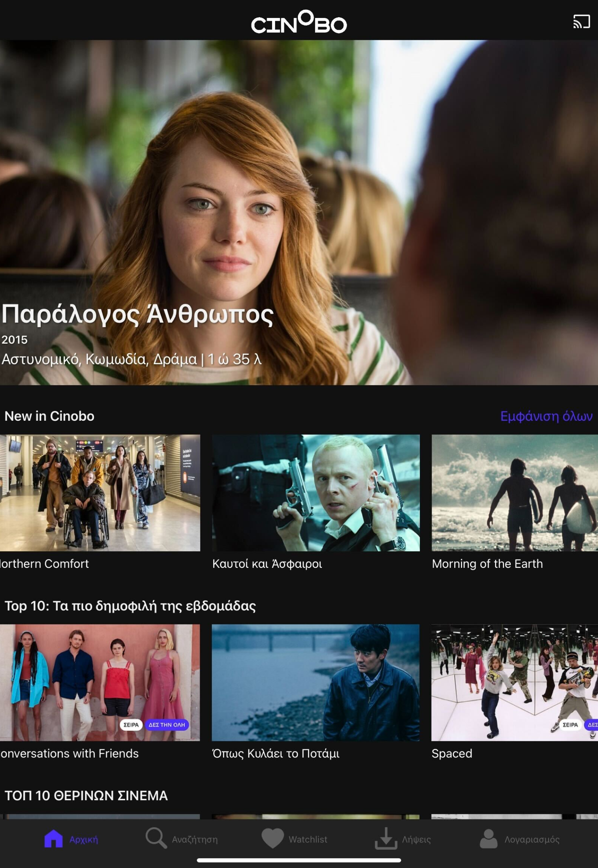
Task: Tap ΣΕΙΡΑ badge on Spaced
Action: (570, 725)
